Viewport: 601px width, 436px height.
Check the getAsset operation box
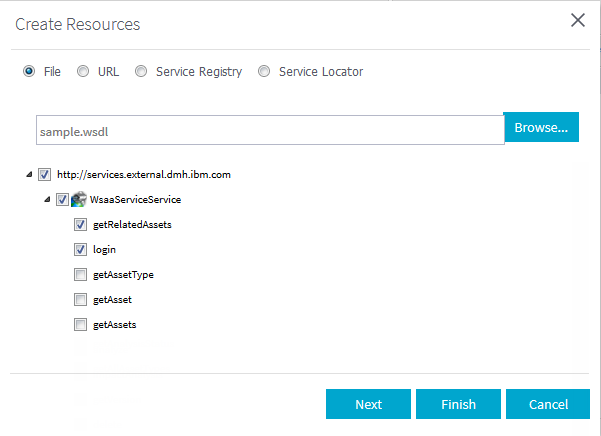coord(80,300)
